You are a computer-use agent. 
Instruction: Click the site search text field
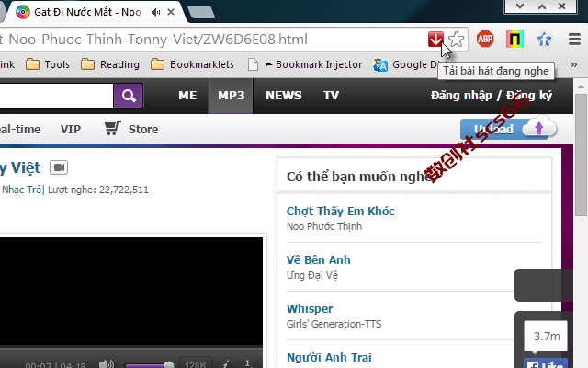tap(56, 96)
